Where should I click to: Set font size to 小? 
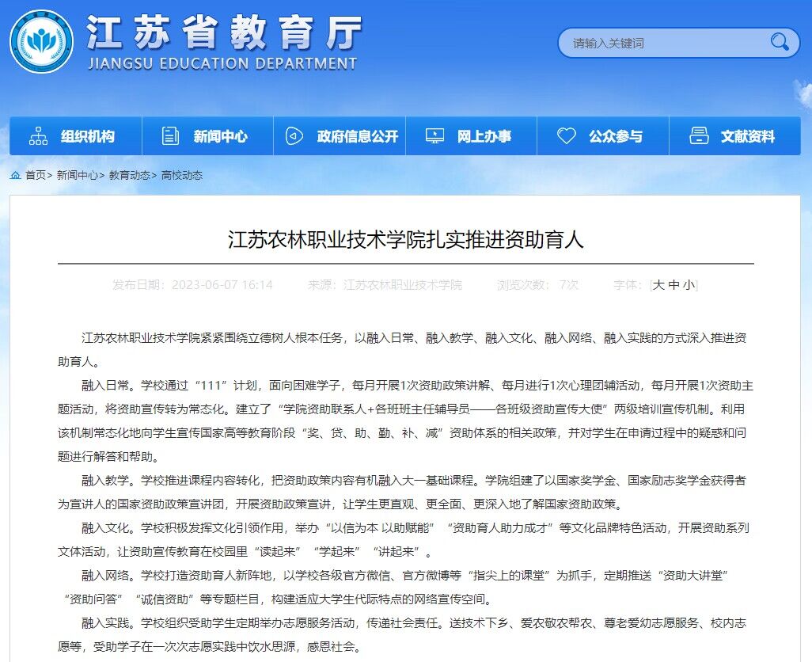(689, 285)
